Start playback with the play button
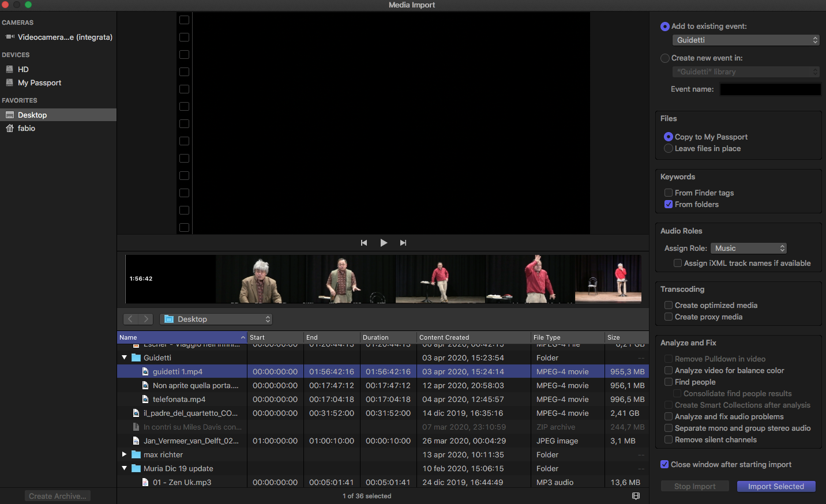The height and width of the screenshot is (504, 826). (x=384, y=243)
